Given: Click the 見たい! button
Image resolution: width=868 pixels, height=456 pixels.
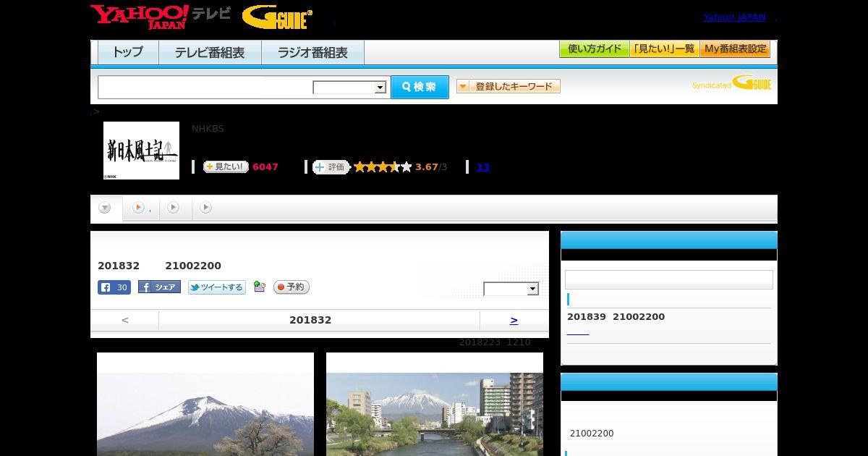Looking at the screenshot, I should 226,166.
